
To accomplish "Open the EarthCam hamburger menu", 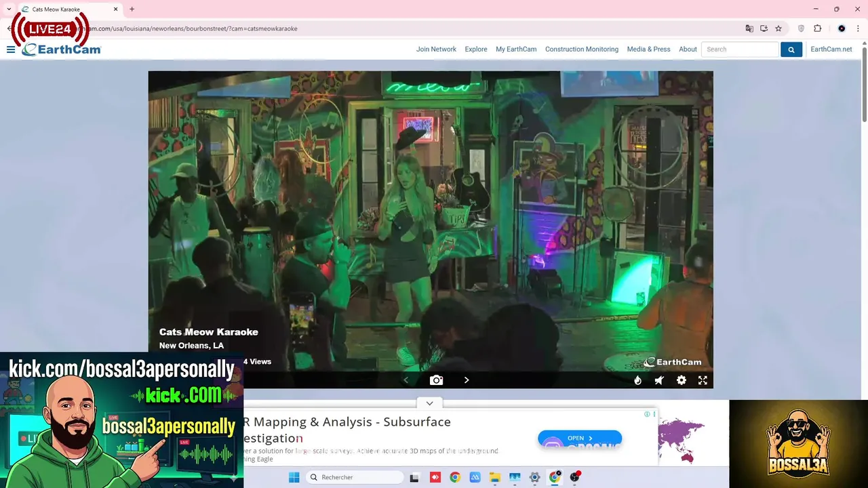I will point(11,49).
